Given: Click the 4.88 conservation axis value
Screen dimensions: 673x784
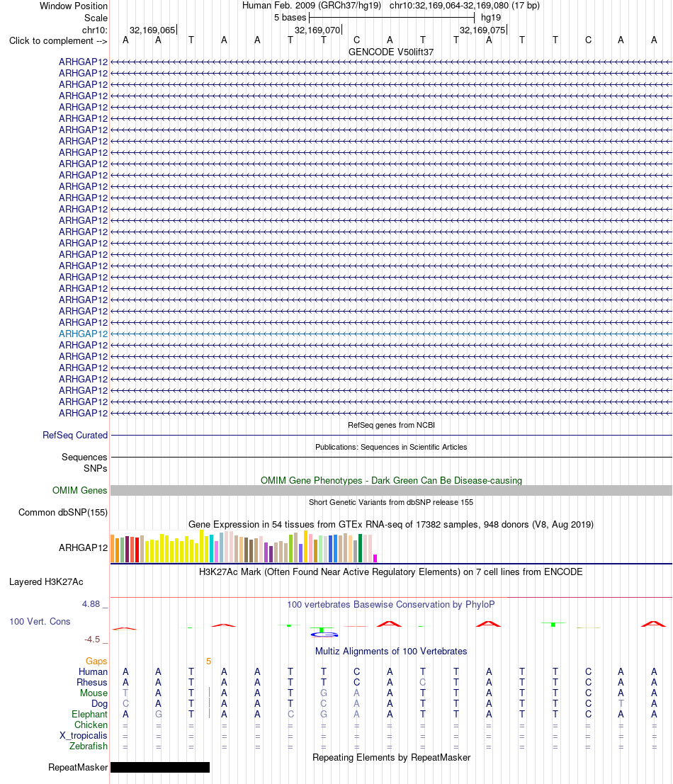Looking at the screenshot, I should tap(91, 604).
